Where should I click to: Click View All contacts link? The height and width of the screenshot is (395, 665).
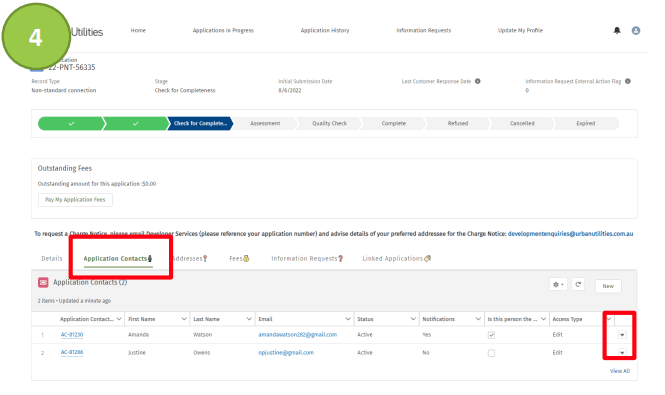pyautogui.click(x=620, y=371)
